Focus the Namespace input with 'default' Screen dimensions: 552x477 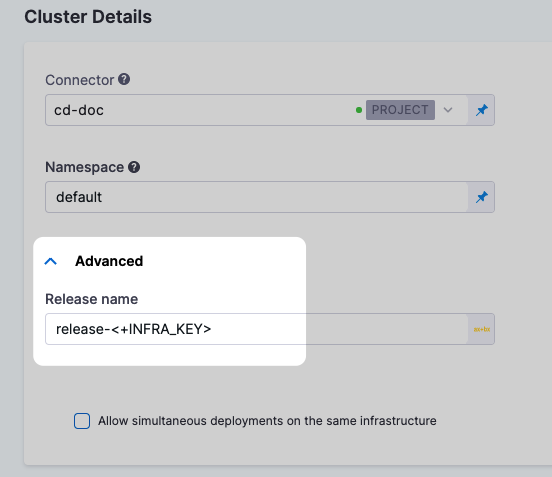click(257, 197)
